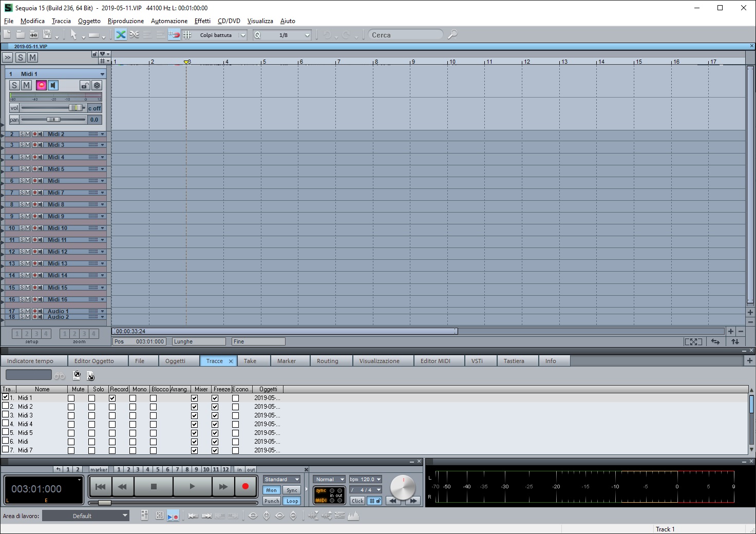Arm record on Midi 1 track header
Screen dimensions: 756x534
point(41,85)
